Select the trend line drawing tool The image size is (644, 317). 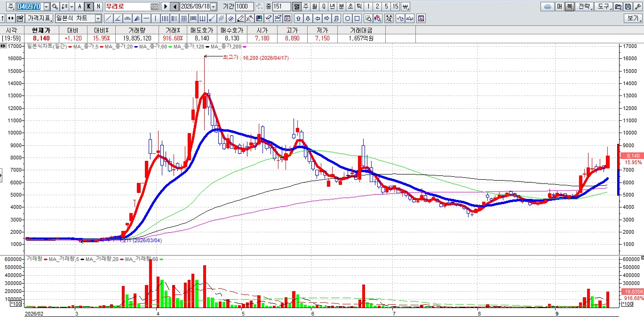[x=108, y=18]
